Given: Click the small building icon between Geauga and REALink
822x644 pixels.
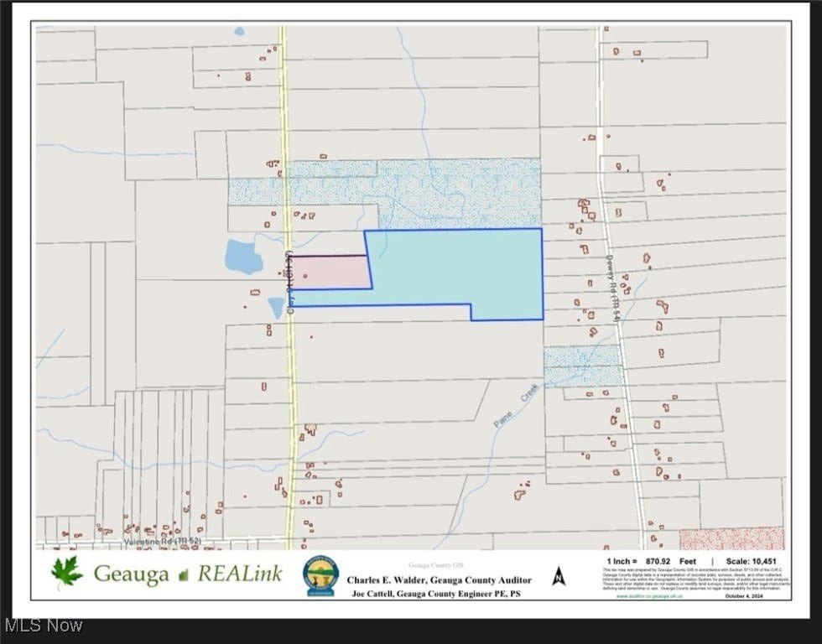Looking at the screenshot, I should click(x=183, y=575).
